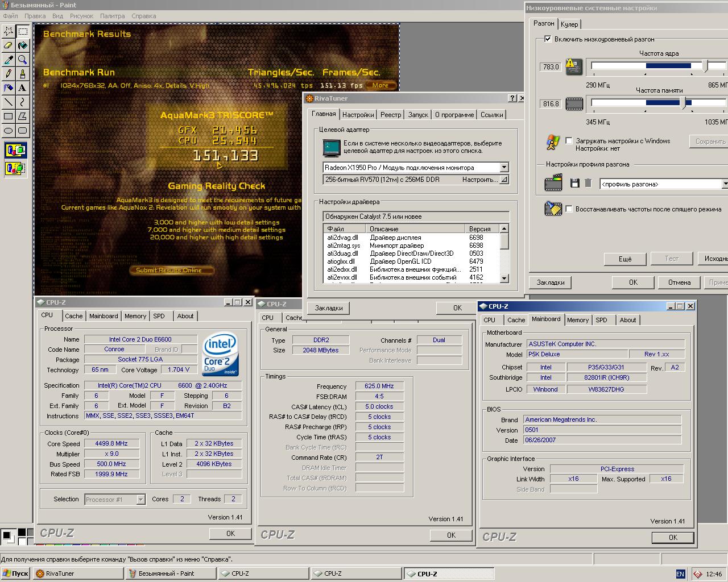Viewport: 728px width, 582px height.
Task: Pick the Polygon shape tool
Action: click(x=23, y=117)
